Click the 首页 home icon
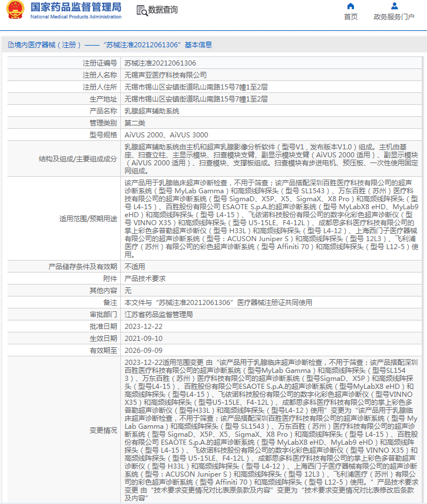Screen dimensions: 427x504 351,6
